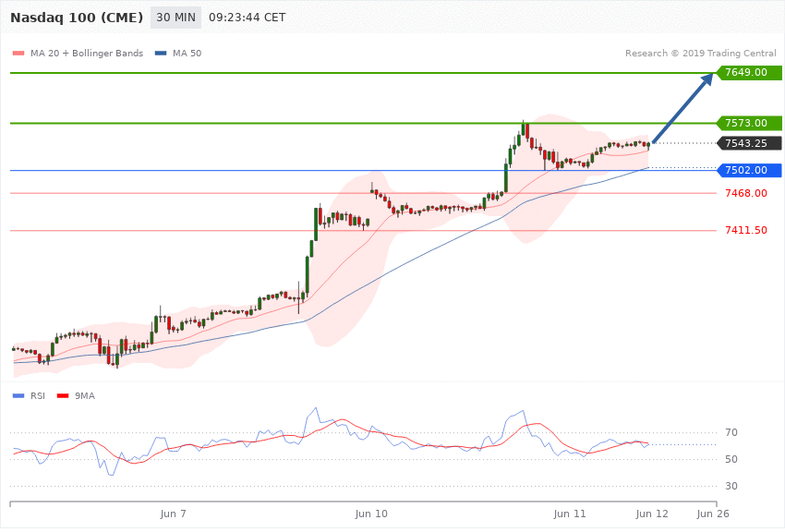Click the 9MA legend label
The width and height of the screenshot is (785, 532).
pyautogui.click(x=85, y=396)
